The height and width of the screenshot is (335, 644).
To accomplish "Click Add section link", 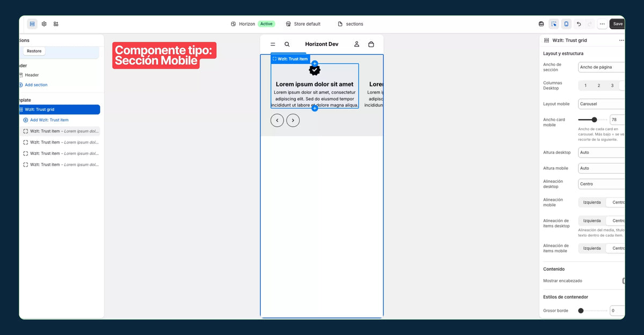I will (36, 85).
